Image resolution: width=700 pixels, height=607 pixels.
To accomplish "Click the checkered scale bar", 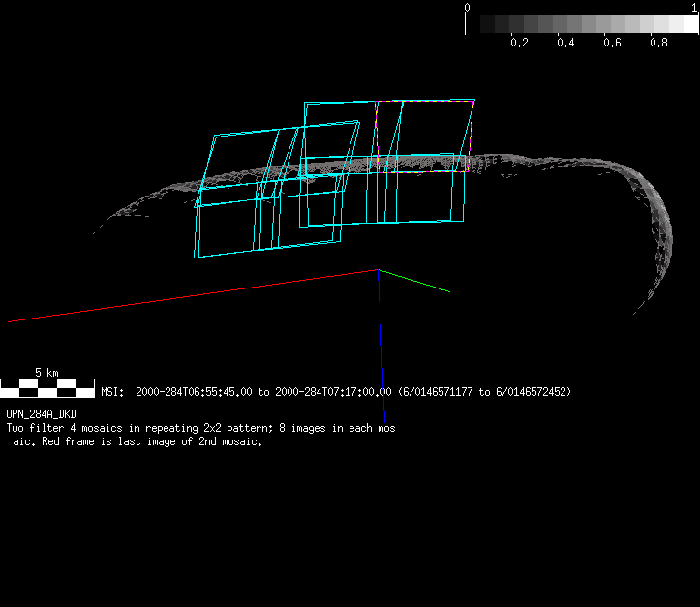I will pos(47,388).
